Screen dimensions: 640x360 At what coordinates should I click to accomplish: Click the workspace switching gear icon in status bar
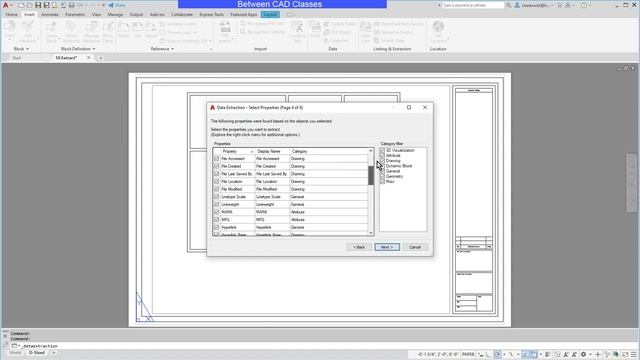(x=584, y=354)
